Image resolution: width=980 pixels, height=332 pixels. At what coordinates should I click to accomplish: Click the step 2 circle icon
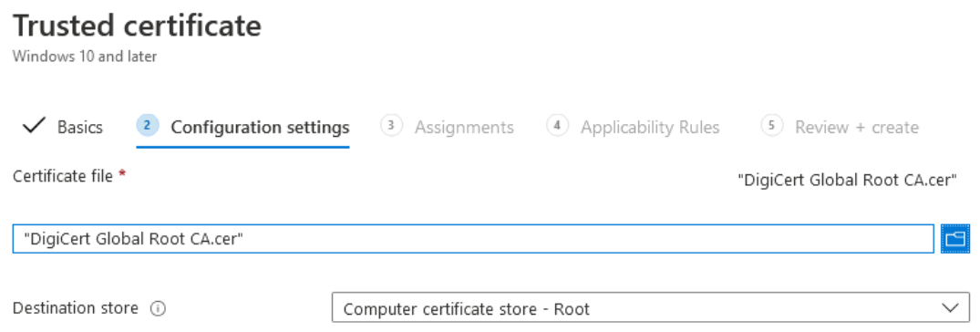click(x=147, y=126)
